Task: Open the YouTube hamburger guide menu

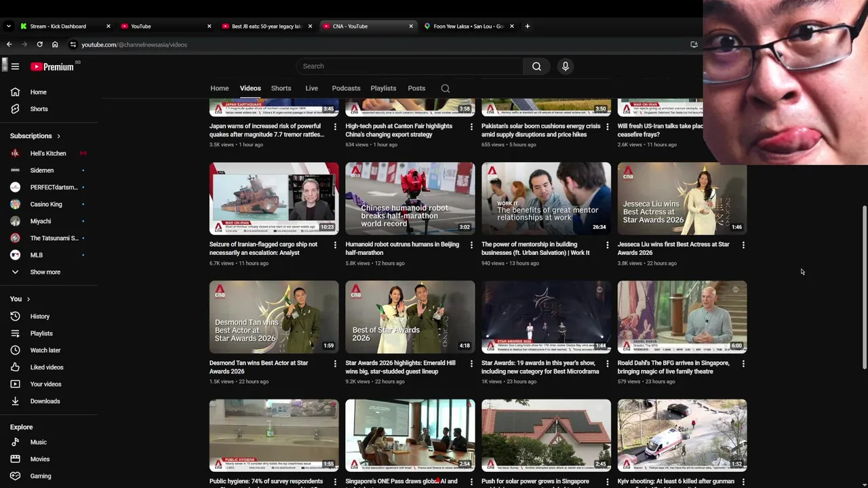Action: (x=15, y=66)
